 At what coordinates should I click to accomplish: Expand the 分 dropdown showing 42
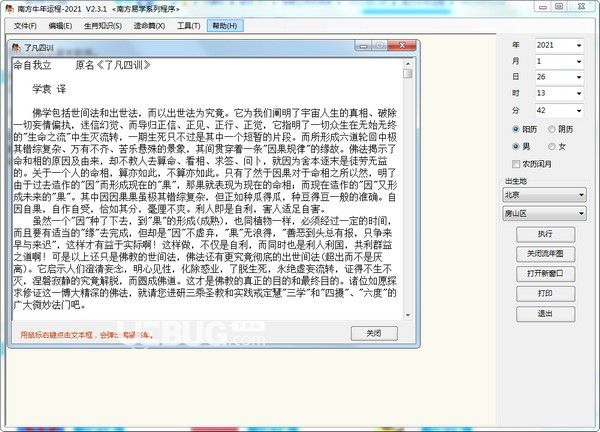tap(579, 111)
